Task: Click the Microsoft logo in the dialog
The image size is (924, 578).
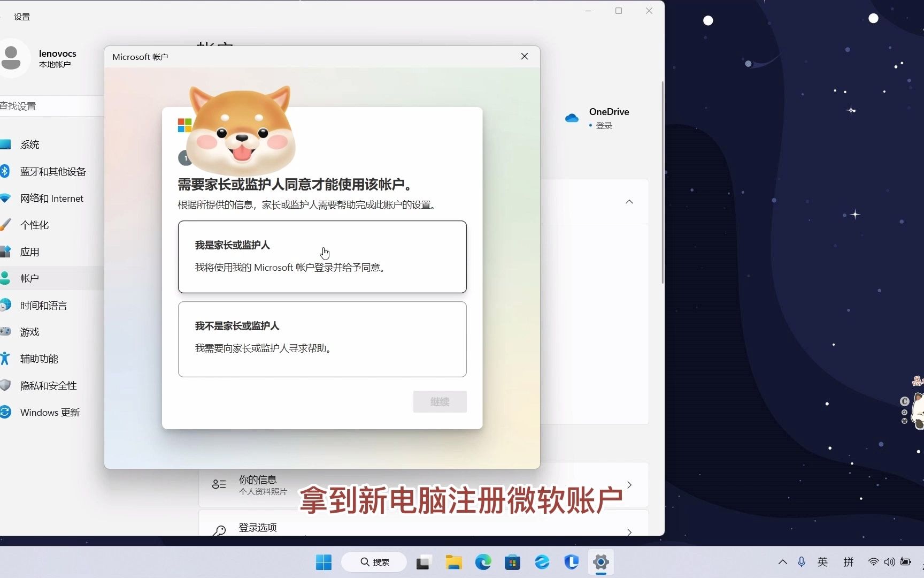Action: tap(184, 125)
